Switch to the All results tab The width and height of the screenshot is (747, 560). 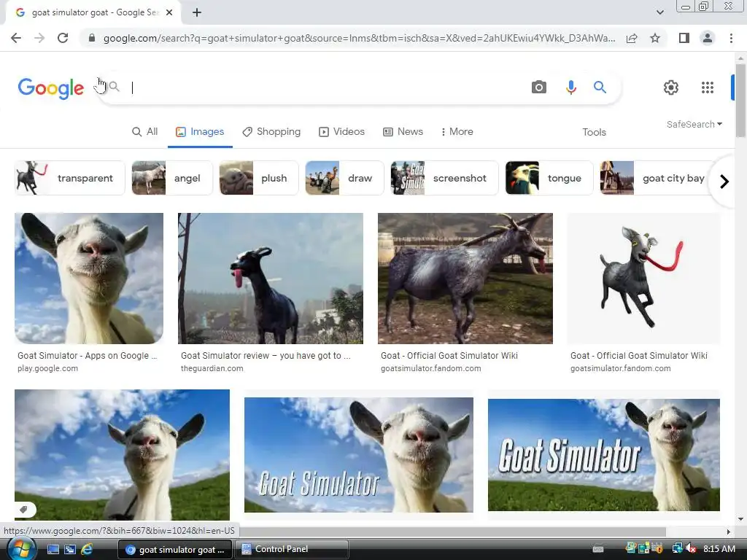[x=145, y=132]
